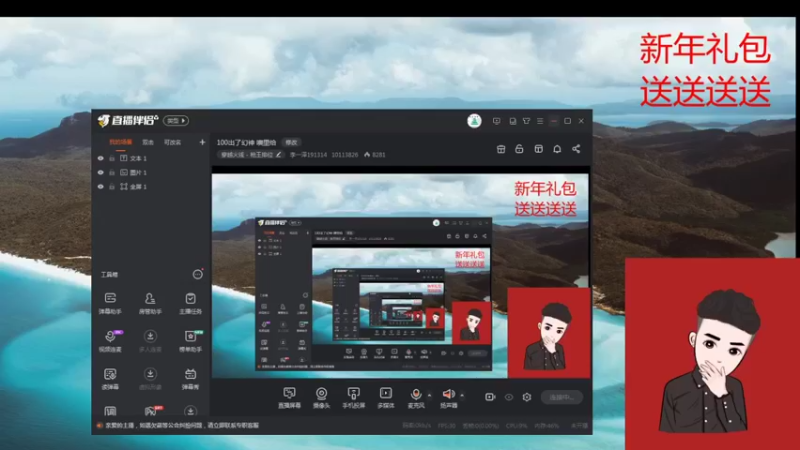Select the 新年礼包 text in preview
Screen dimensions: 800x450
pos(545,199)
